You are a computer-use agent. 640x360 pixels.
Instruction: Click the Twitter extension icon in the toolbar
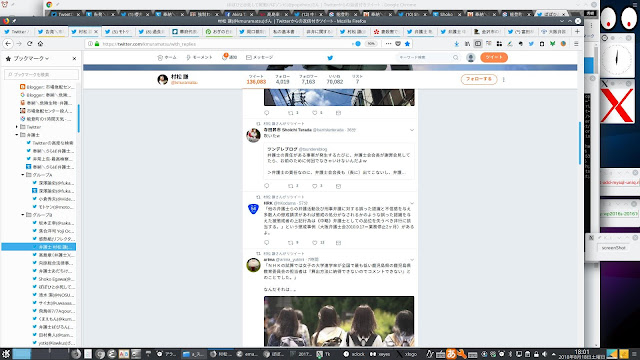[531, 44]
